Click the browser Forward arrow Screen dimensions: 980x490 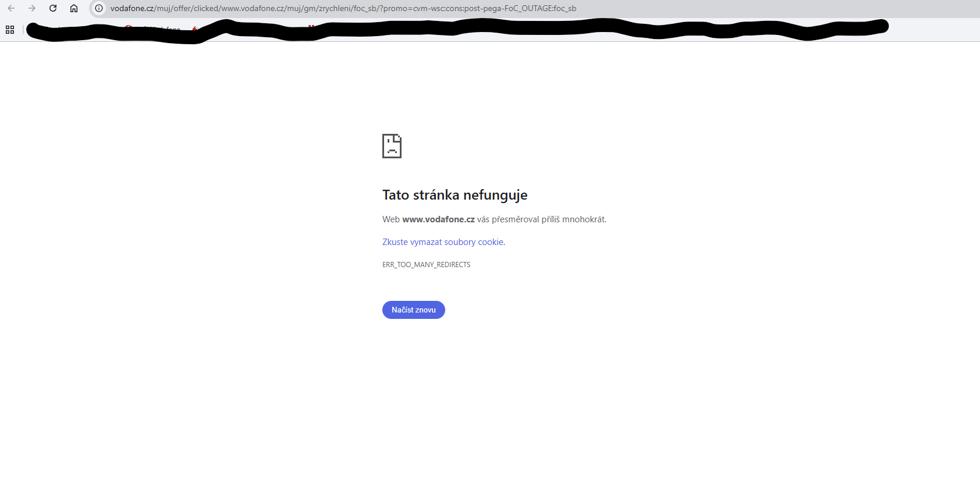coord(32,8)
